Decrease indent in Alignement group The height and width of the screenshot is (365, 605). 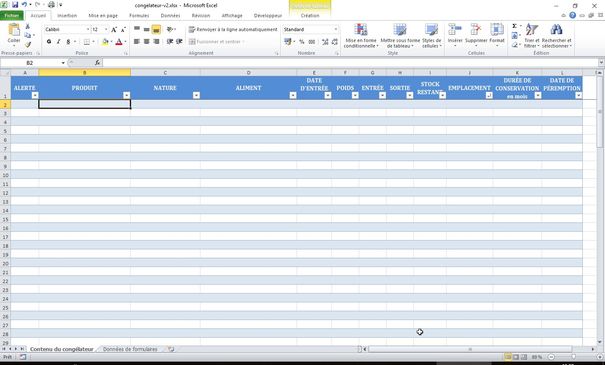click(x=170, y=42)
